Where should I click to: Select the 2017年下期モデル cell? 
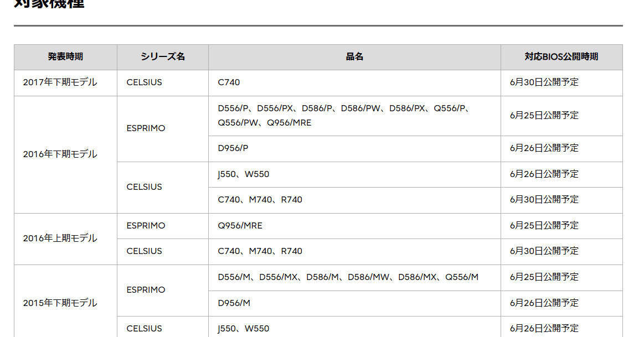[x=66, y=83]
